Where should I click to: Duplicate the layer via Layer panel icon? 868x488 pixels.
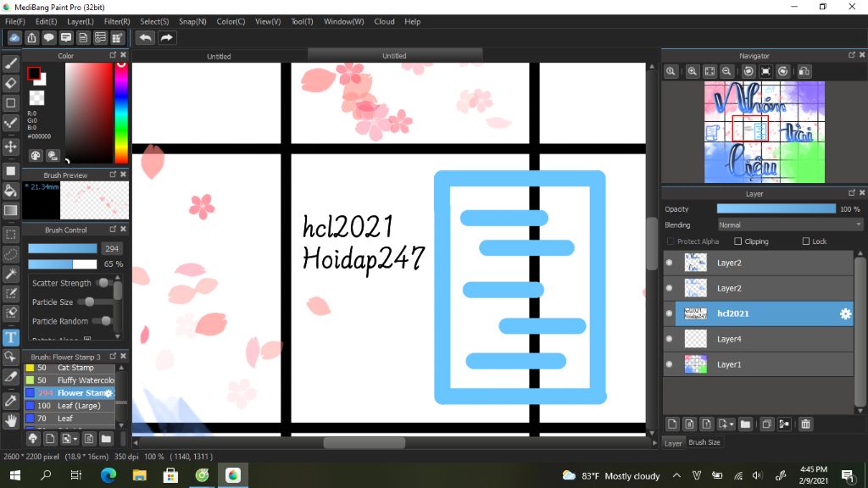pyautogui.click(x=766, y=424)
